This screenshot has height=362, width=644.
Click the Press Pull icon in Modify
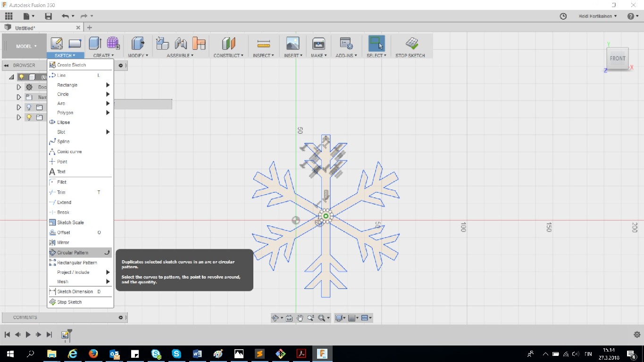click(x=138, y=44)
